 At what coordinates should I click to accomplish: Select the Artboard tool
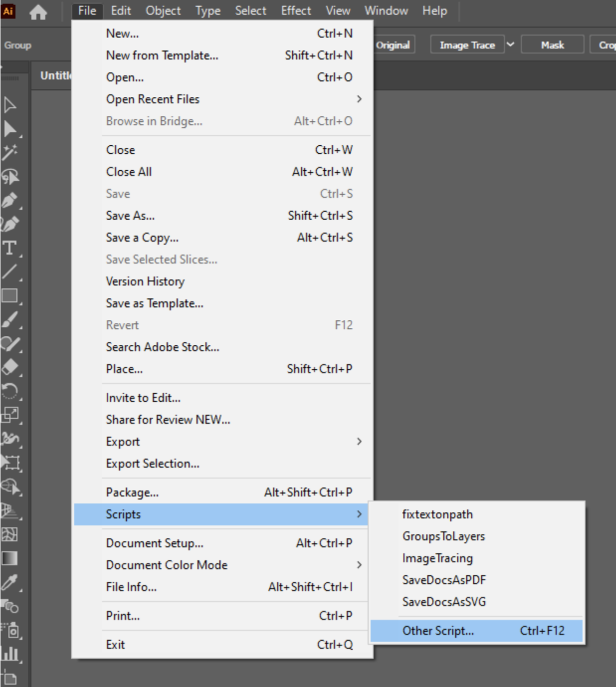10,678
